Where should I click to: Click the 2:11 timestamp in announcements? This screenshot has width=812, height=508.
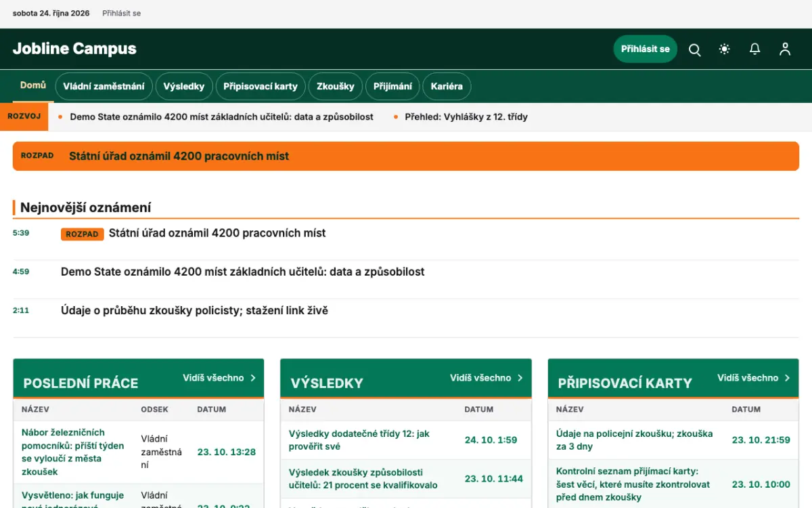(21, 311)
